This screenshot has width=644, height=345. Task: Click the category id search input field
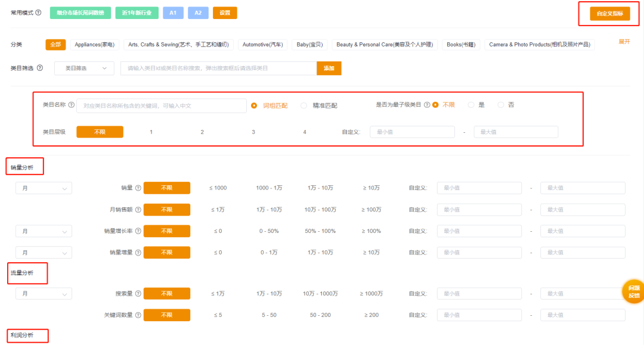point(218,68)
